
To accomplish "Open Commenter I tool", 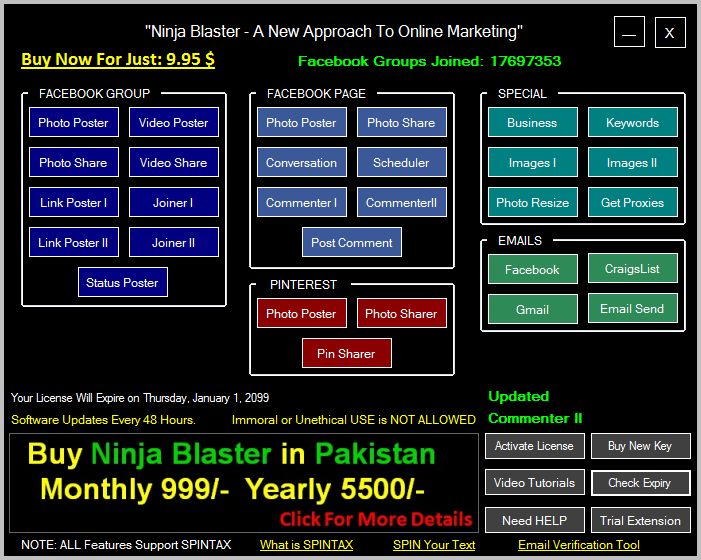I will click(302, 202).
